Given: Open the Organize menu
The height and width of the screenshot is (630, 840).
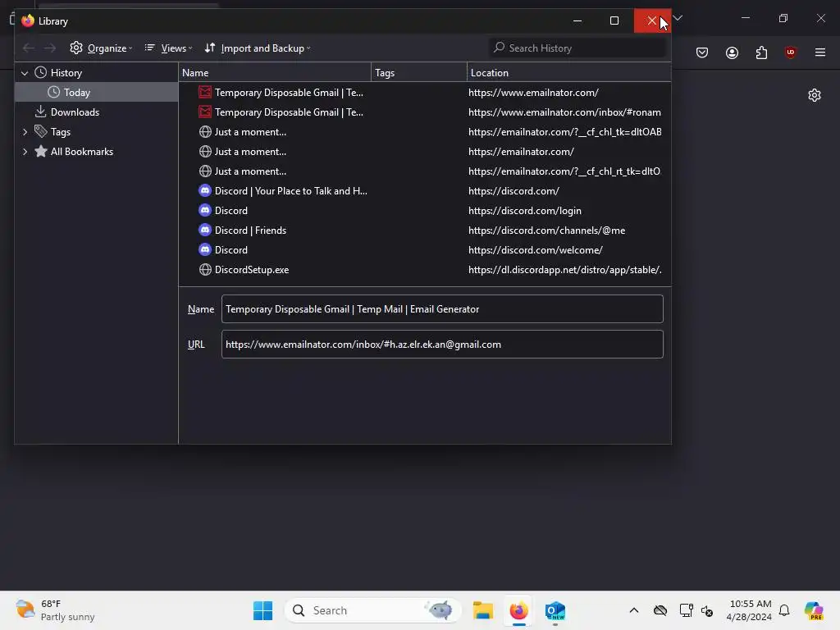Looking at the screenshot, I should point(101,48).
